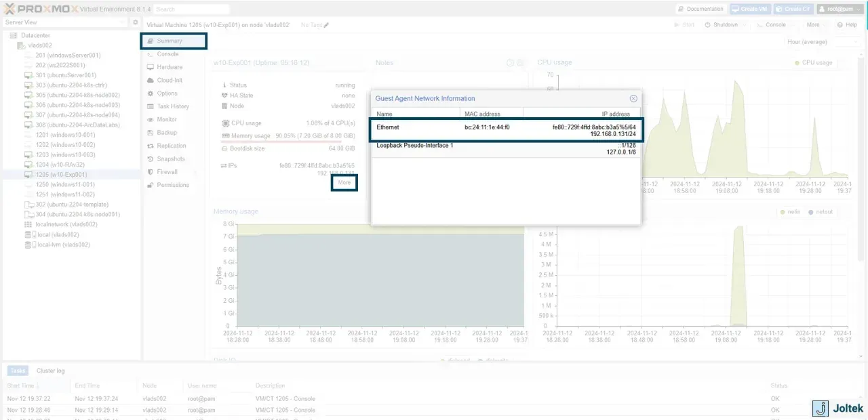This screenshot has width=868, height=420.
Task: Open the Summary tab
Action: pos(174,41)
